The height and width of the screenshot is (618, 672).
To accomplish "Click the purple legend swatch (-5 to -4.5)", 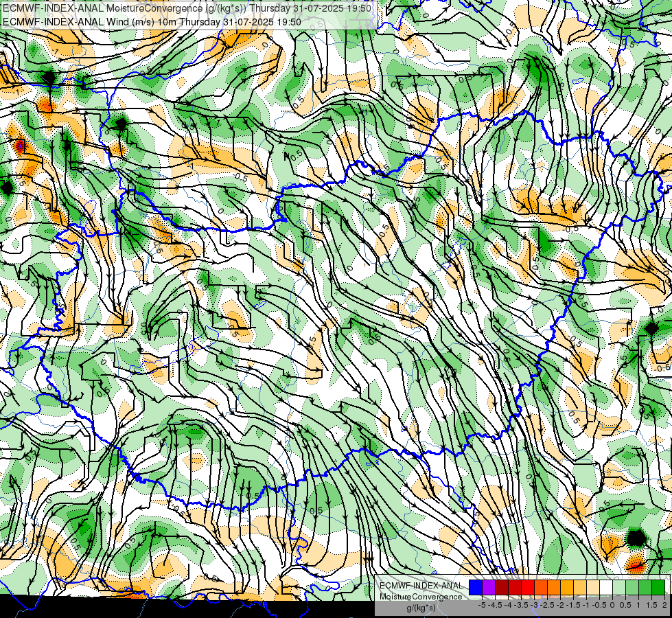I will (x=489, y=588).
